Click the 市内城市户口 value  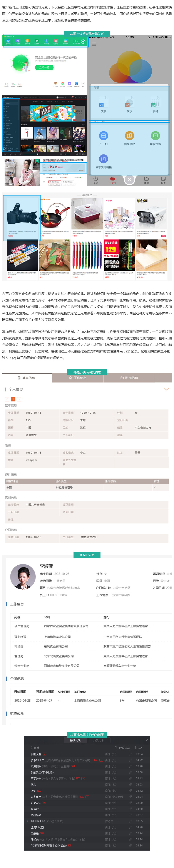pyautogui.click(x=89, y=537)
